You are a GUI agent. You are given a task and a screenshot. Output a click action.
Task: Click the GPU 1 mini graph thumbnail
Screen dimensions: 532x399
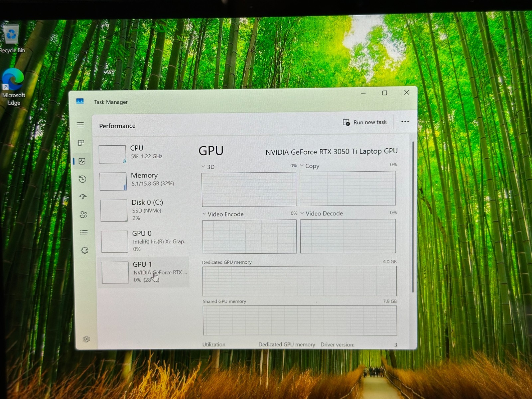(x=115, y=272)
